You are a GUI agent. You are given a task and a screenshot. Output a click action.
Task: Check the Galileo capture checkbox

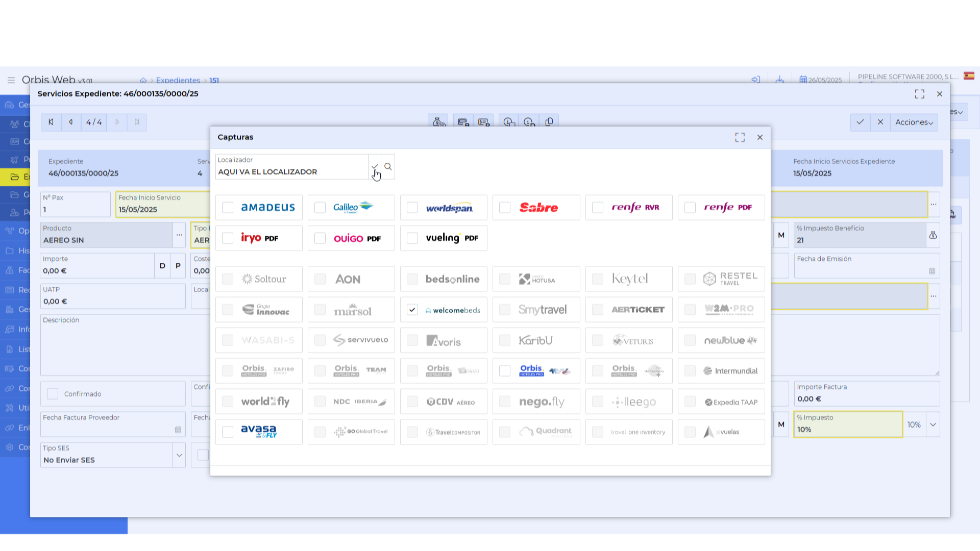tap(320, 208)
